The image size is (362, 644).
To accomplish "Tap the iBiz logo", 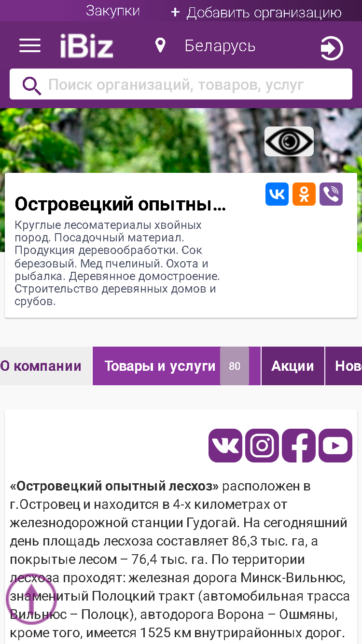I will pyautogui.click(x=87, y=46).
